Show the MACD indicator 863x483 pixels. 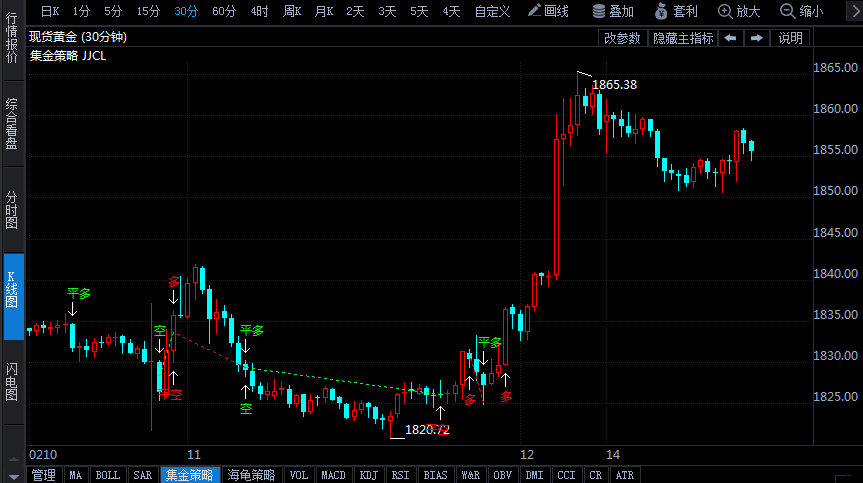tap(333, 475)
